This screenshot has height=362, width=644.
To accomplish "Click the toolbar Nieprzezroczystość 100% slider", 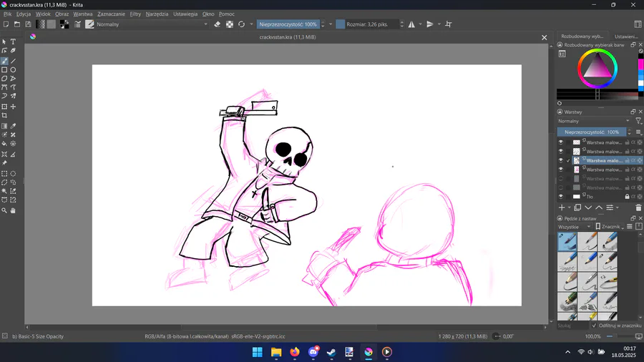I will pyautogui.click(x=288, y=24).
